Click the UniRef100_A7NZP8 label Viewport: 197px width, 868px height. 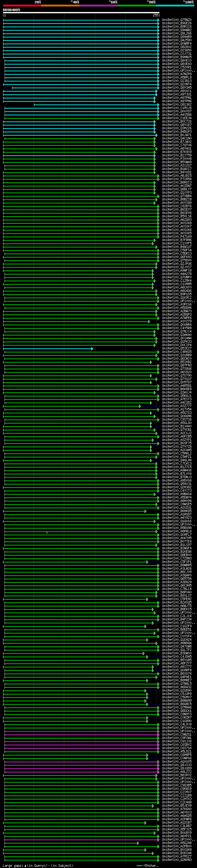[x=176, y=74]
